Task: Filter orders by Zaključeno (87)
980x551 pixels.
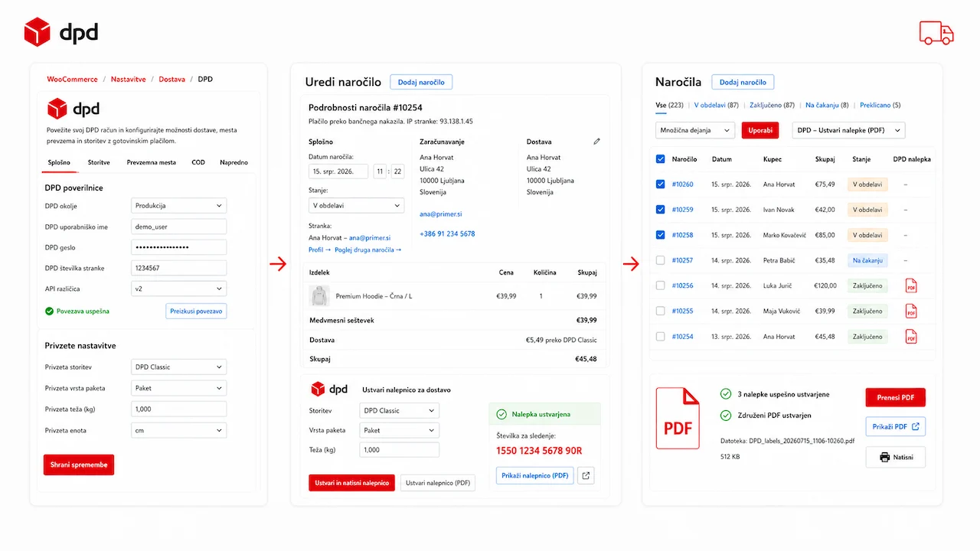Action: tap(772, 105)
